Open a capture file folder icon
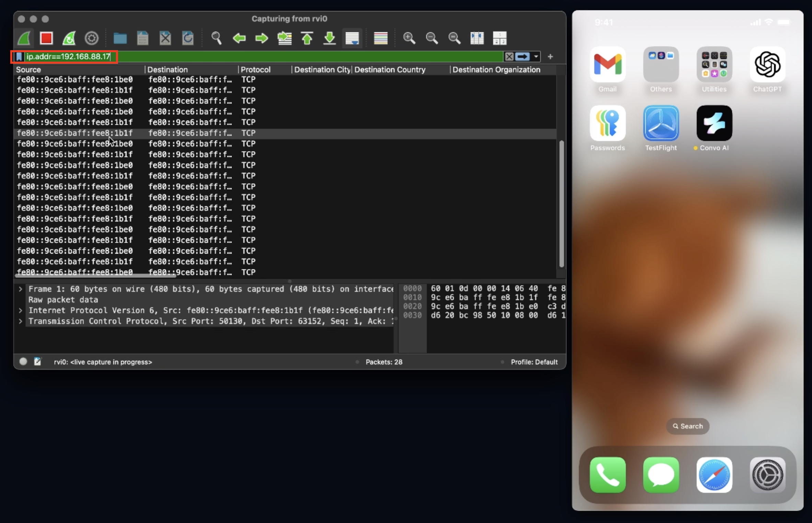 120,38
